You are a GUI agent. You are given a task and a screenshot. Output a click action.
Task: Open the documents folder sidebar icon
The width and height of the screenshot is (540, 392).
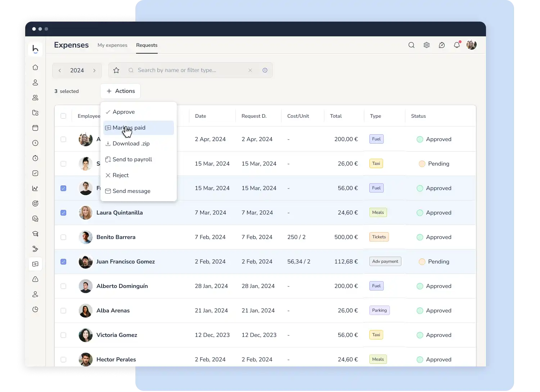pyautogui.click(x=35, y=113)
